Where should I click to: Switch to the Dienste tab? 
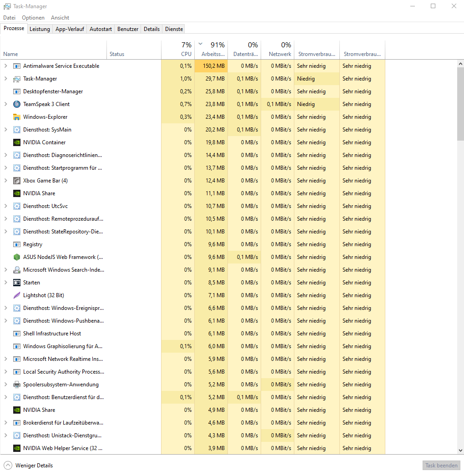click(174, 29)
